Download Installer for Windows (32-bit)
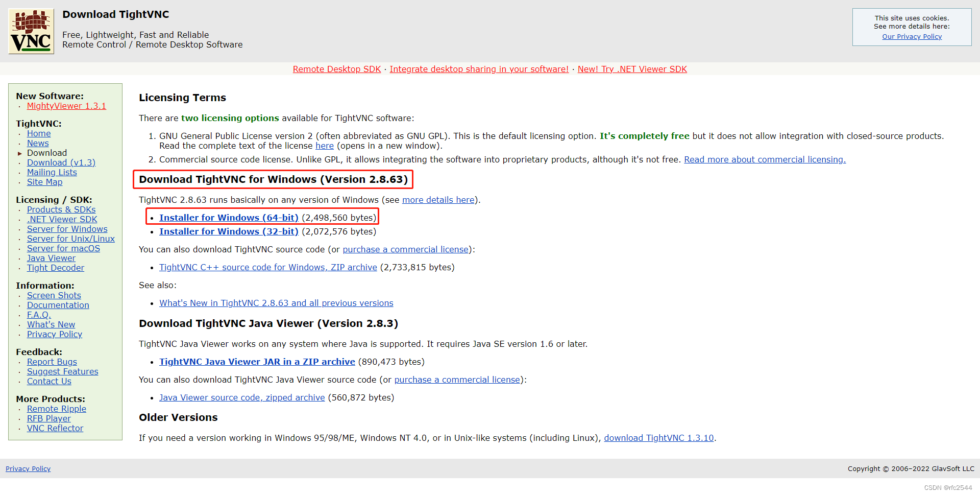The width and height of the screenshot is (980, 495). click(229, 231)
